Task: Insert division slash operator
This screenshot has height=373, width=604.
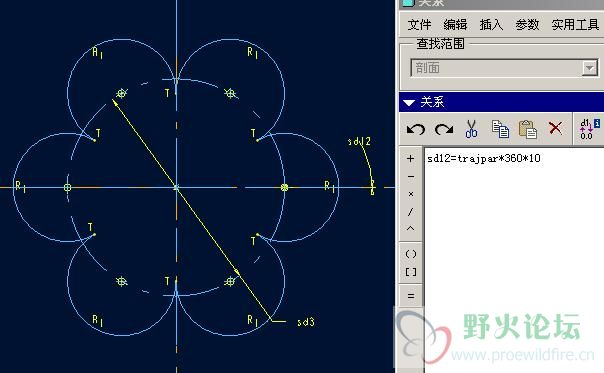Action: tap(411, 212)
